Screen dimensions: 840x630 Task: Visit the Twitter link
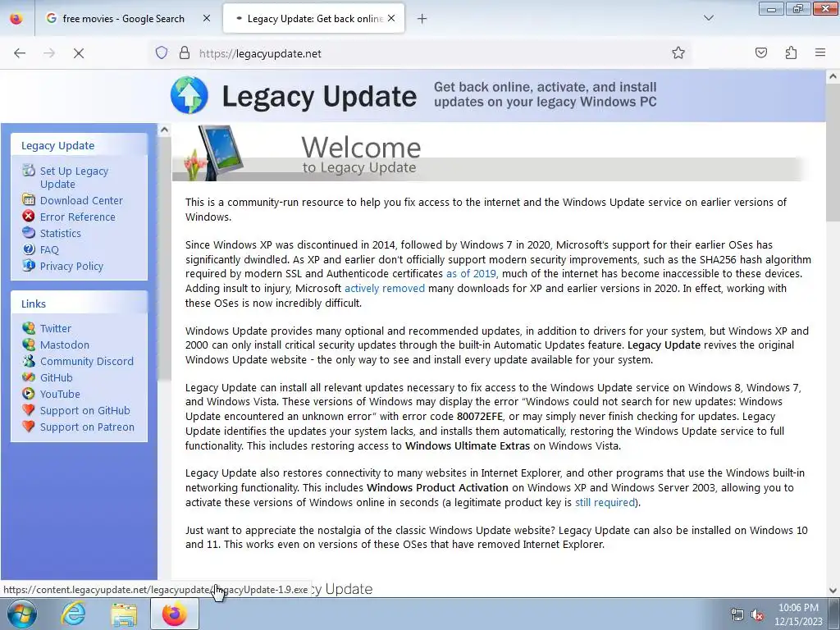(55, 328)
